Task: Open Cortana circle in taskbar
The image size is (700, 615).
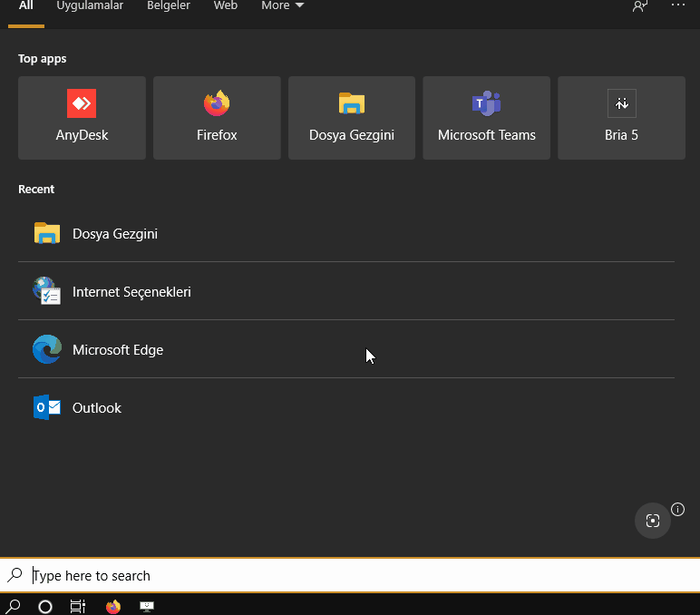Action: pyautogui.click(x=45, y=607)
